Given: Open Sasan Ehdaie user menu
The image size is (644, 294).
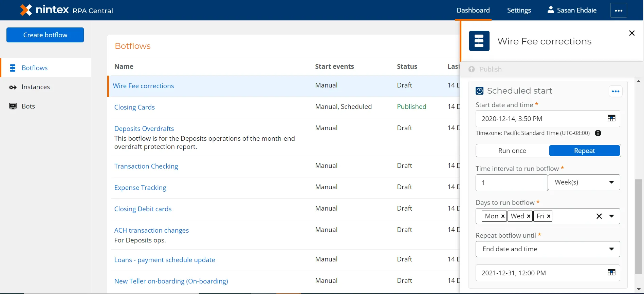Looking at the screenshot, I should [572, 10].
